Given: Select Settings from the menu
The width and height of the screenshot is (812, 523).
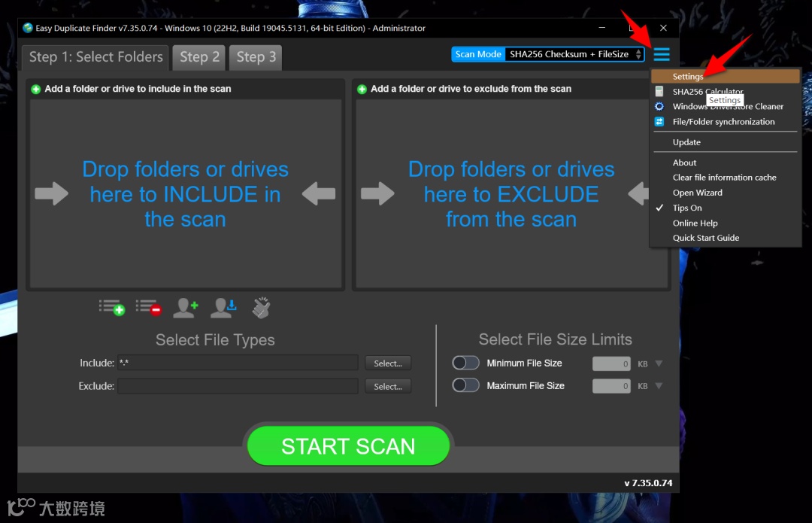Looking at the screenshot, I should coord(725,76).
